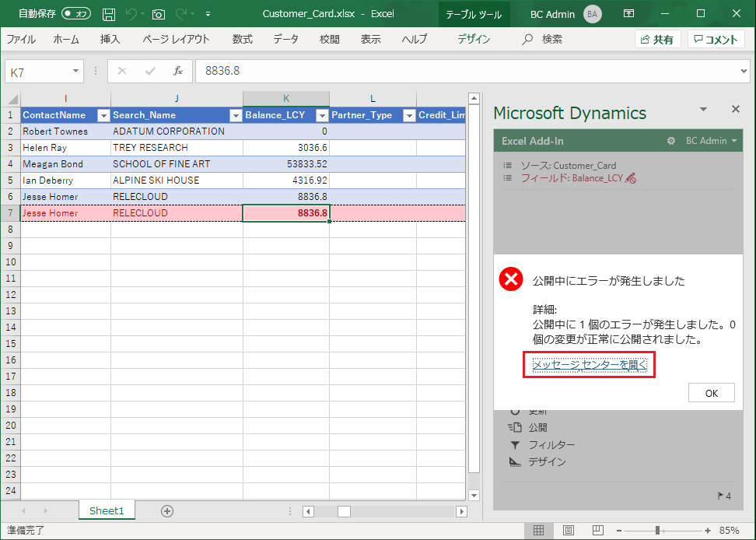The width and height of the screenshot is (756, 540).
Task: Click the フィルター funnel icon
Action: 515,444
